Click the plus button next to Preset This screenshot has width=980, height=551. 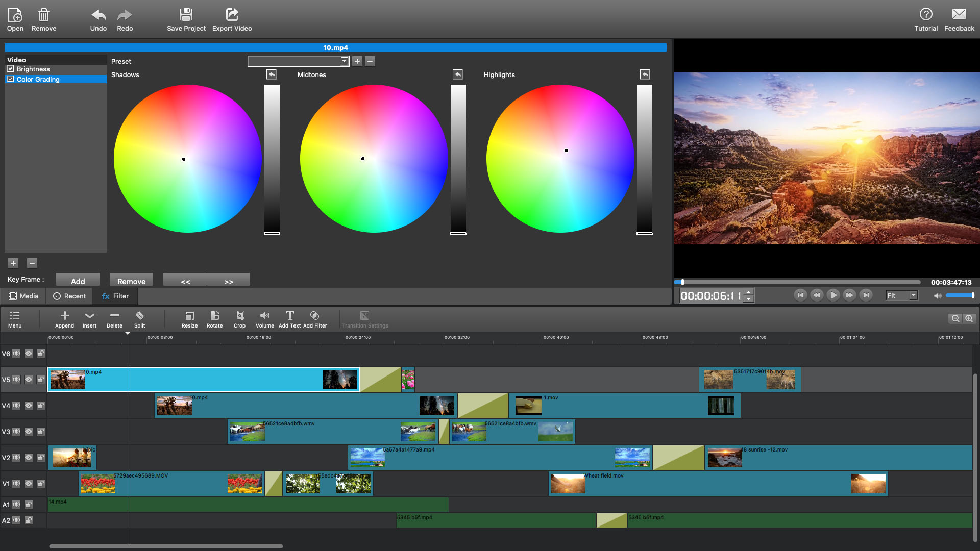coord(357,61)
